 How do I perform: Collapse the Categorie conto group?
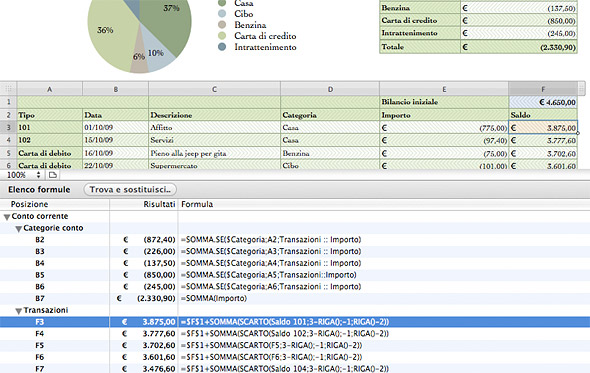coord(18,229)
